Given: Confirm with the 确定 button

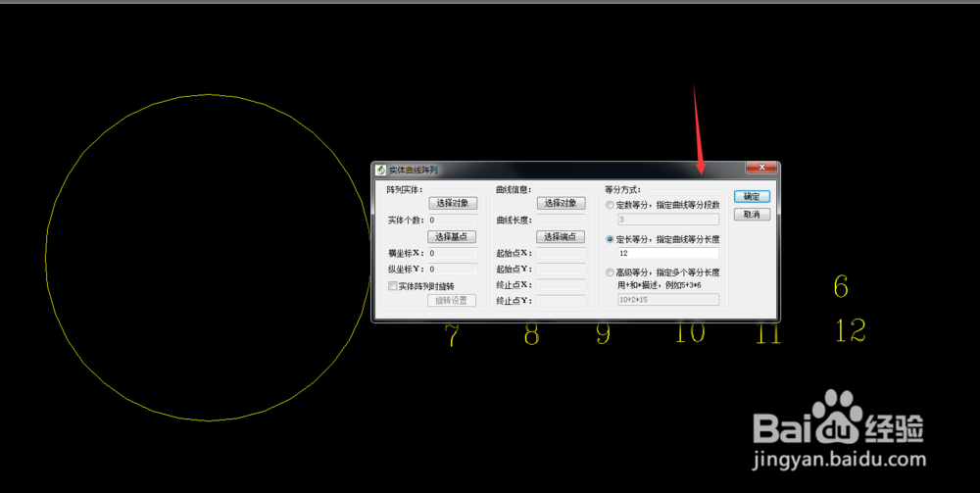Looking at the screenshot, I should click(752, 196).
